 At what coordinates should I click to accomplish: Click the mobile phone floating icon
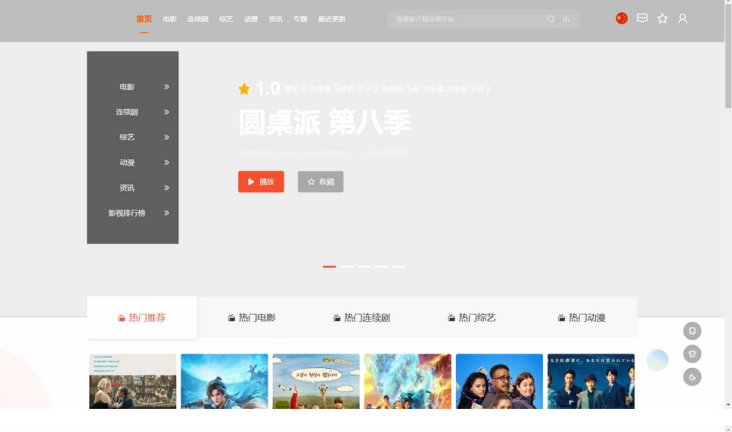[x=692, y=331]
